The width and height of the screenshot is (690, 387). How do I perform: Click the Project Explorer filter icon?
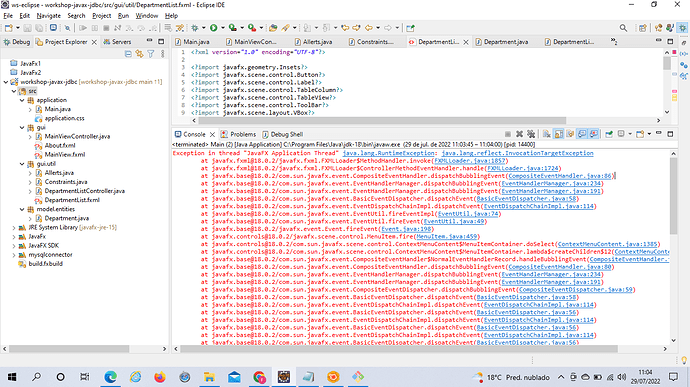tap(151, 54)
